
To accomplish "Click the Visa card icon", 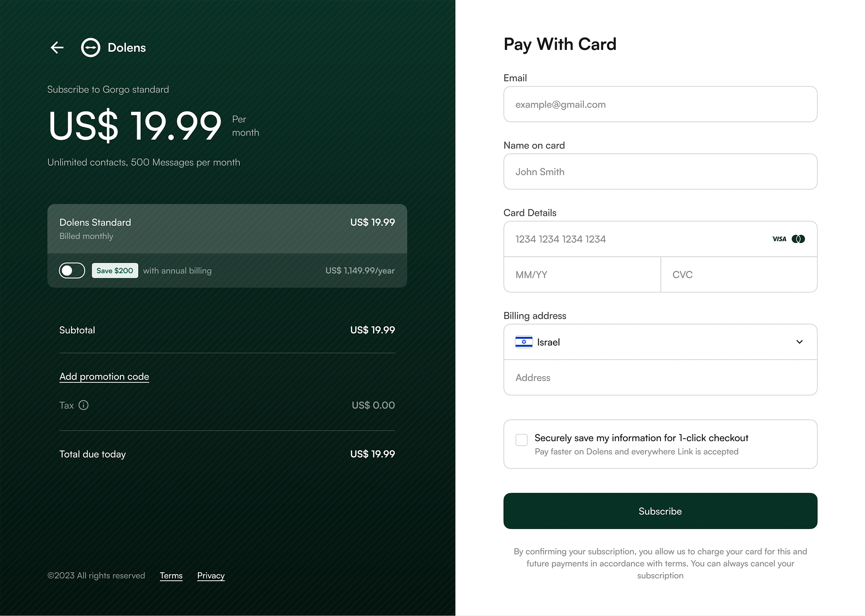I will [x=779, y=239].
